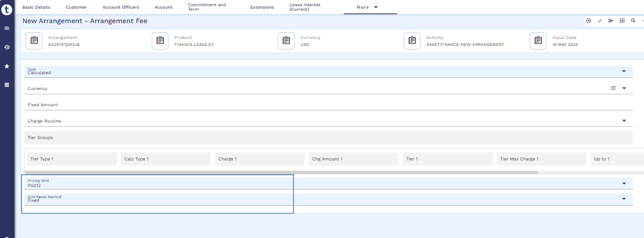Click the Input Date clipboard icon
The image size is (644, 238).
(x=538, y=41)
